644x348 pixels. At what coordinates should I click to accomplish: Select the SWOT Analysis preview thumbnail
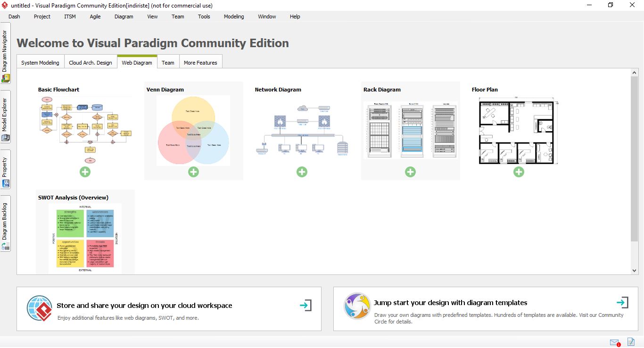[85, 238]
